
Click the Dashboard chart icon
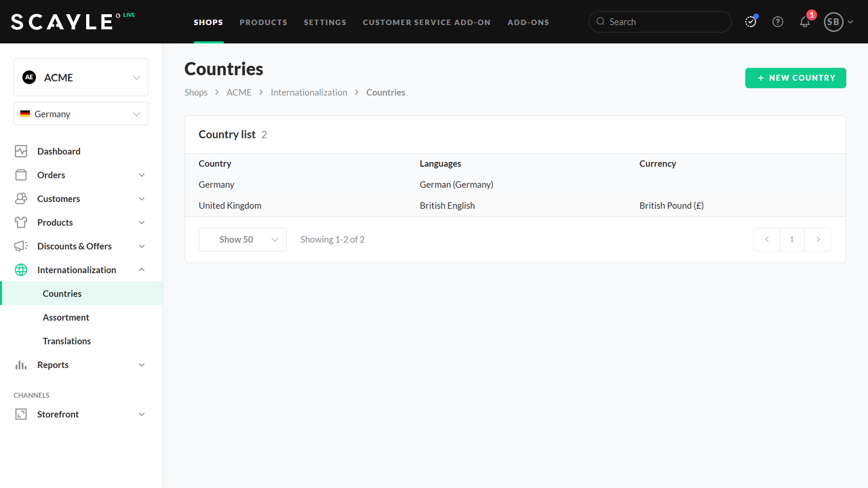point(21,151)
